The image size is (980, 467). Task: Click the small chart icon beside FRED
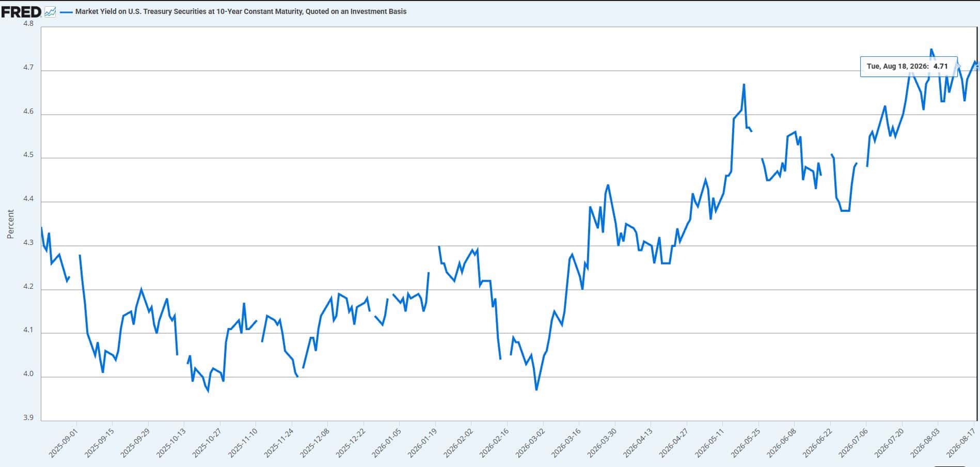coord(50,11)
